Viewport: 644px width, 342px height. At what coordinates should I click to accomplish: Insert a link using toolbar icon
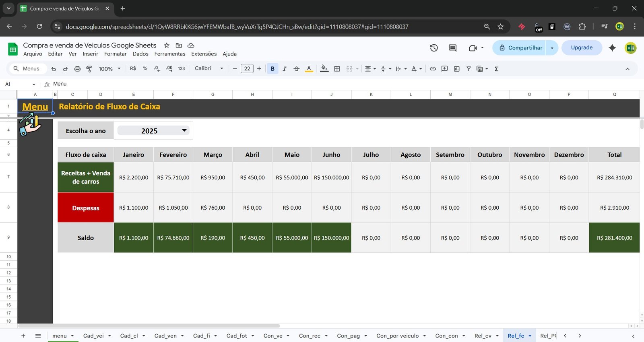tap(433, 69)
